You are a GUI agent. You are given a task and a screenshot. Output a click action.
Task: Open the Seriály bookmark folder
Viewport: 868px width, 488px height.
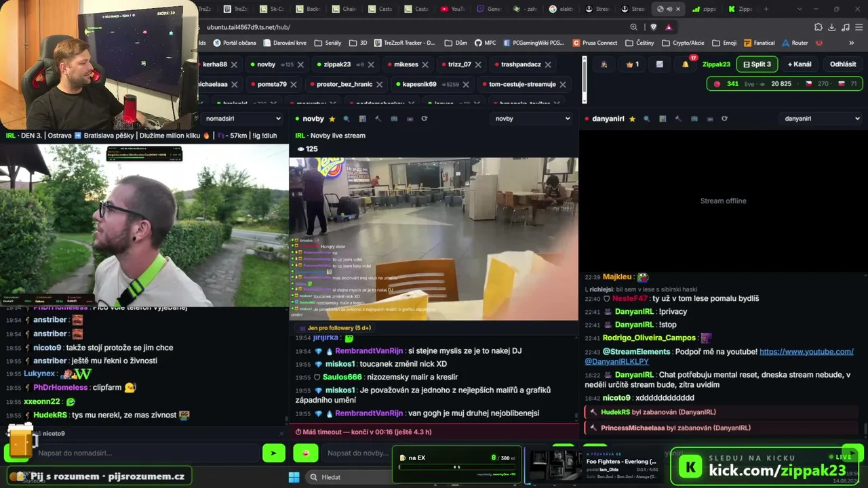coord(328,43)
